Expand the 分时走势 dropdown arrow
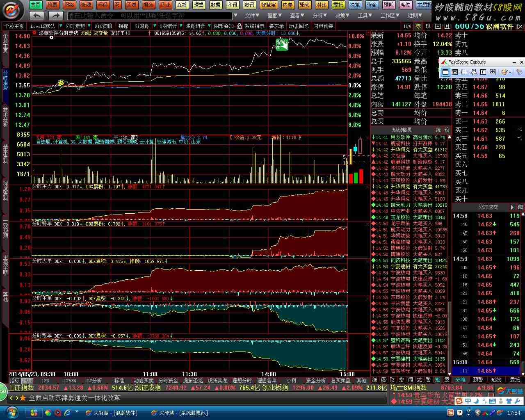525x420 pixels. 89,26
